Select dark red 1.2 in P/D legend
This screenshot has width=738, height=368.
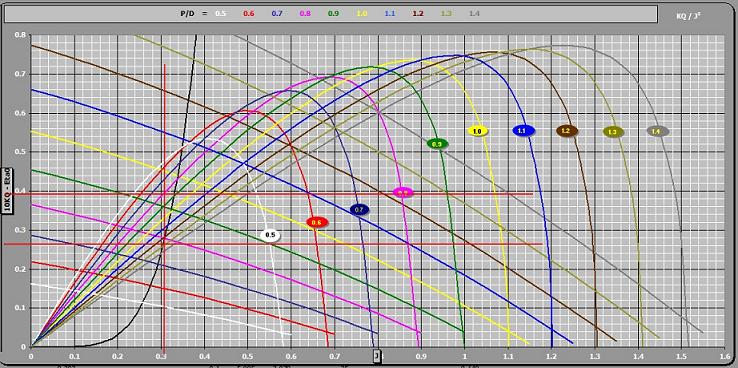[x=418, y=14]
